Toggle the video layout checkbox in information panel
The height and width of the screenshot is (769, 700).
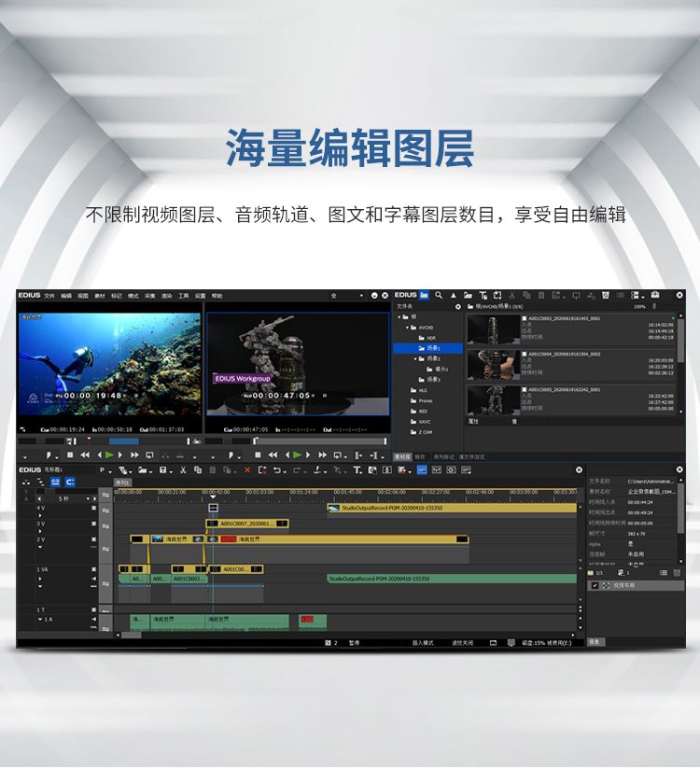click(x=595, y=585)
